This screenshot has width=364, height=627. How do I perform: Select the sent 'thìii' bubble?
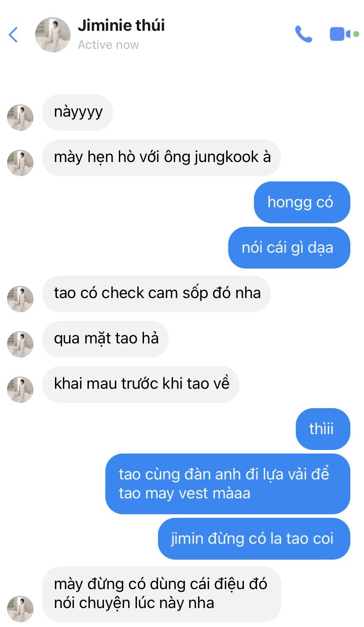click(x=323, y=429)
